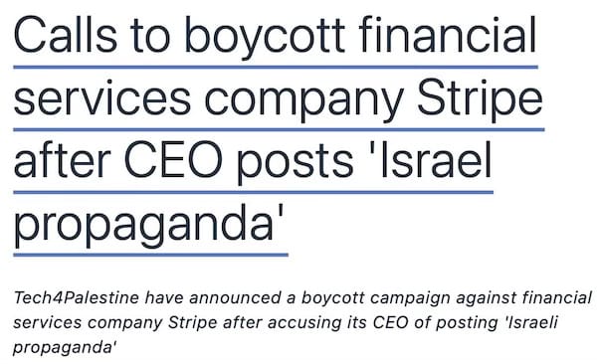
Task: Click 'Tech4Palestine' in the italic summary
Action: pyautogui.click(x=77, y=297)
